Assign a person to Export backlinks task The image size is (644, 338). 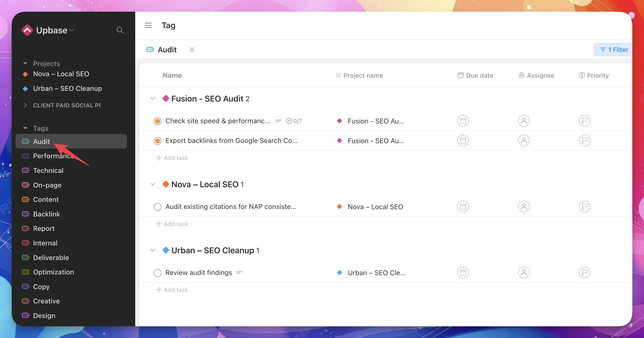[524, 141]
